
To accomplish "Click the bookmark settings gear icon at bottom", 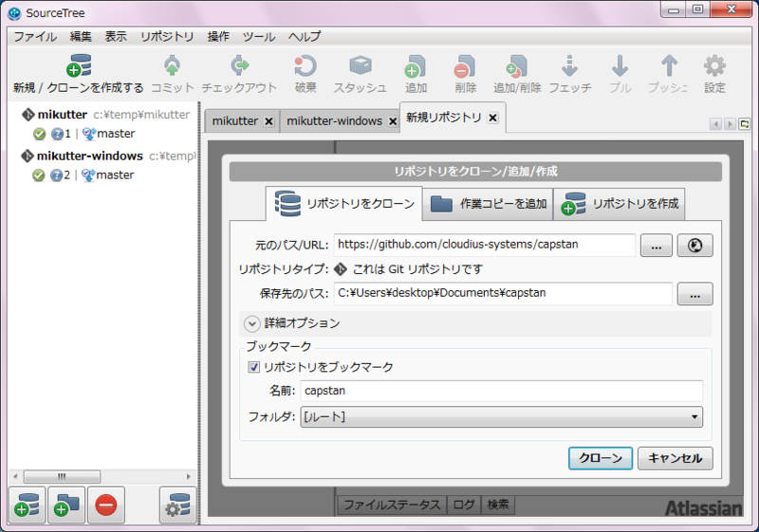I will [x=177, y=505].
